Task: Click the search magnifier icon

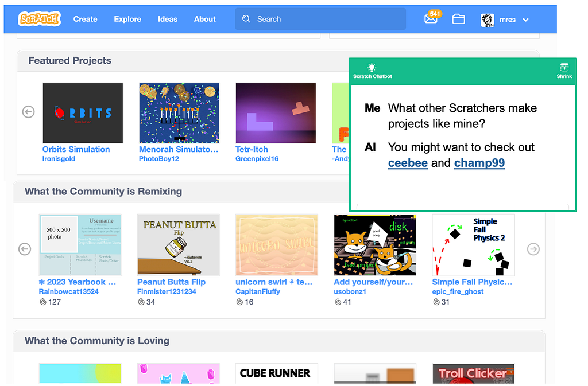Action: coord(246,19)
